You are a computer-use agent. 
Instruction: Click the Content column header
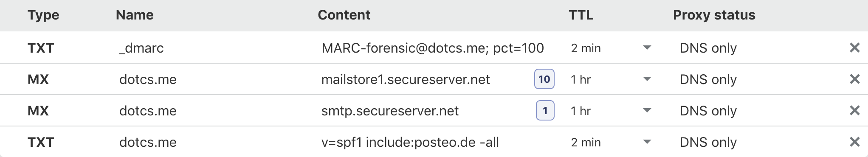(x=344, y=15)
